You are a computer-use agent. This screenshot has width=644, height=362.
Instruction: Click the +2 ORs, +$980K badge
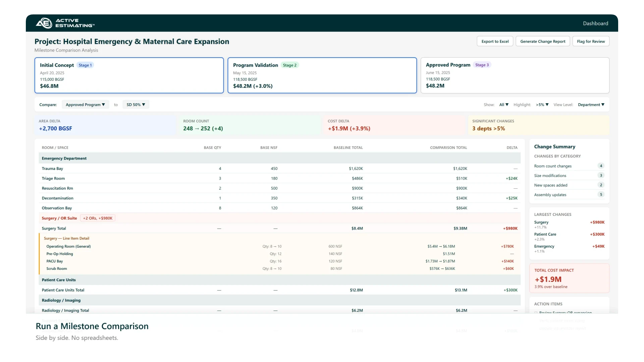click(98, 218)
